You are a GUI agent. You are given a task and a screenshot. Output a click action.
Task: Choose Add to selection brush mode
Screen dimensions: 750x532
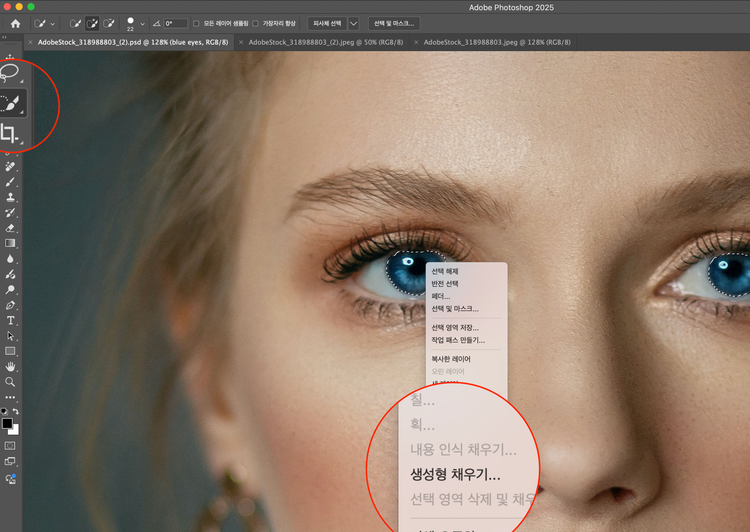(x=92, y=23)
